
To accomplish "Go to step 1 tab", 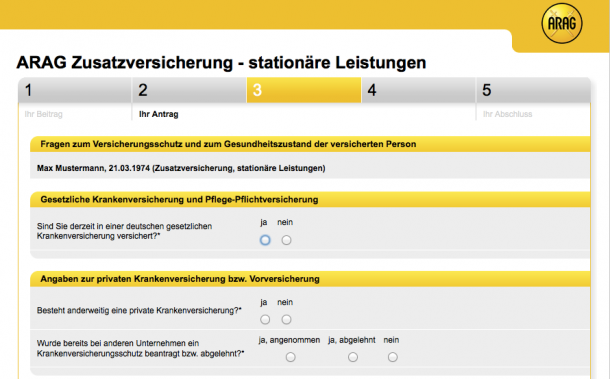I will click(x=75, y=90).
